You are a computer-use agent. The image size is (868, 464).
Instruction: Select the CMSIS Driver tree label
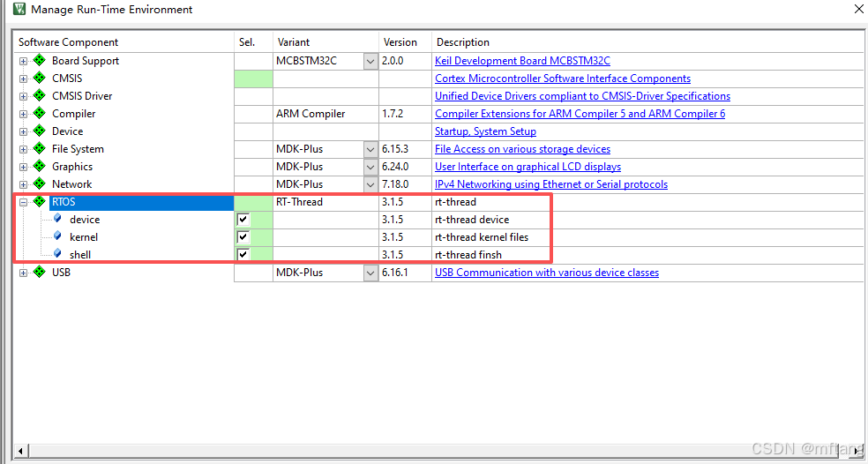pyautogui.click(x=82, y=96)
